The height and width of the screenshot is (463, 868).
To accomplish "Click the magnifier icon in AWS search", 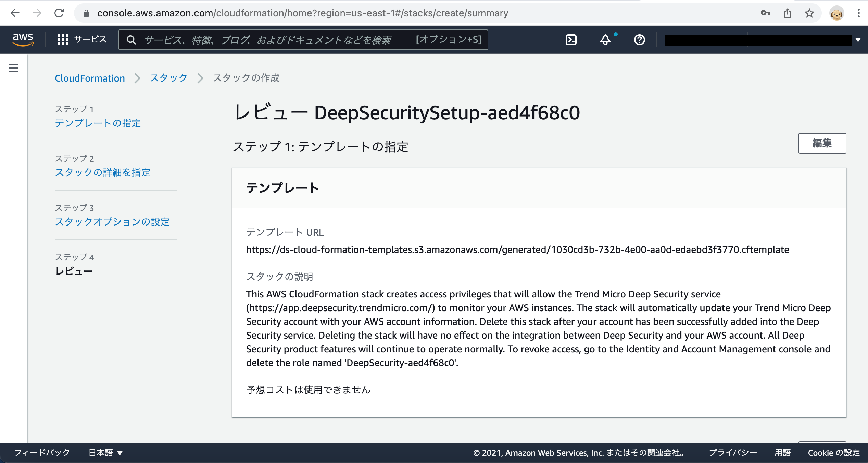I will 131,40.
